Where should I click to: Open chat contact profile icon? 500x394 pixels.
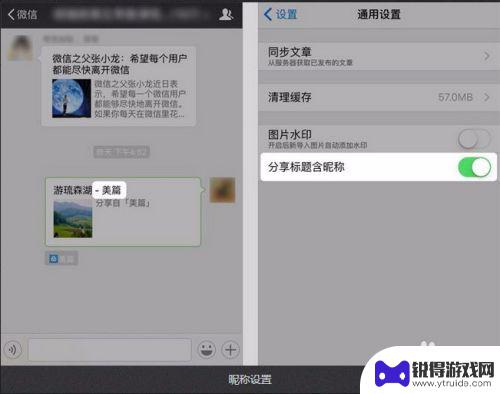point(226,14)
